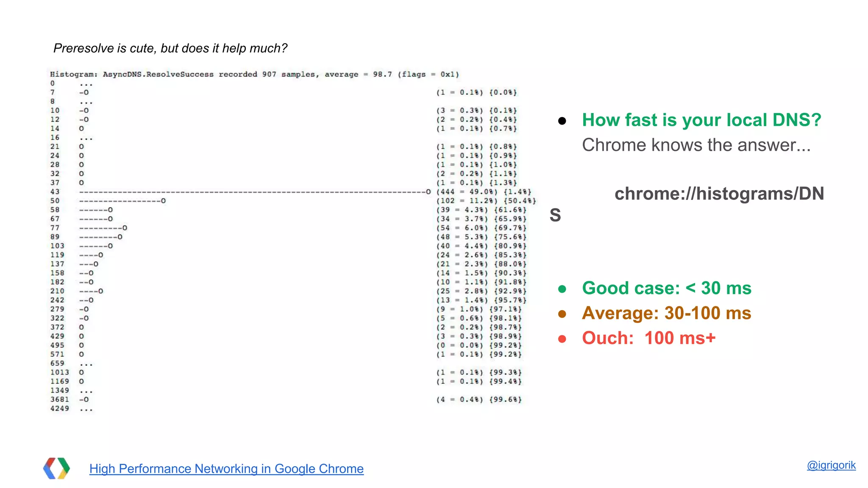
Task: Click the black bullet beside local DNS heading
Action: [x=562, y=121]
